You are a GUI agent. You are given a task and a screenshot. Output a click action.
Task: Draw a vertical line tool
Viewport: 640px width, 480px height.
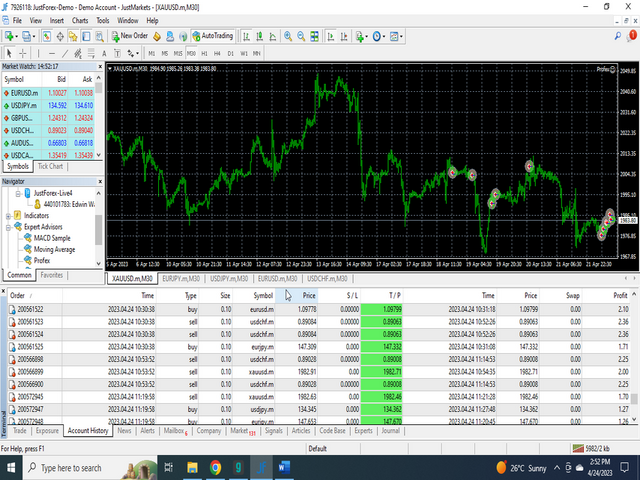pyautogui.click(x=38, y=53)
